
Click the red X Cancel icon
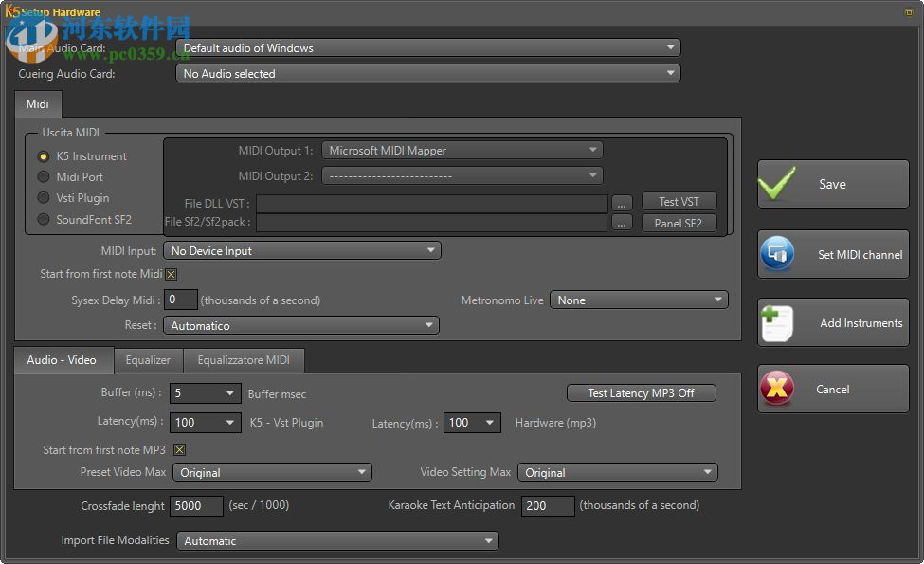[777, 389]
